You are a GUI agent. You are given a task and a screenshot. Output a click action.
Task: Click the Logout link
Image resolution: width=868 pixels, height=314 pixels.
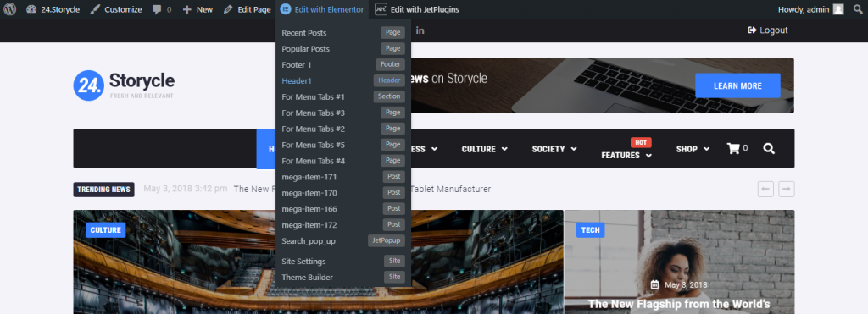(x=767, y=30)
